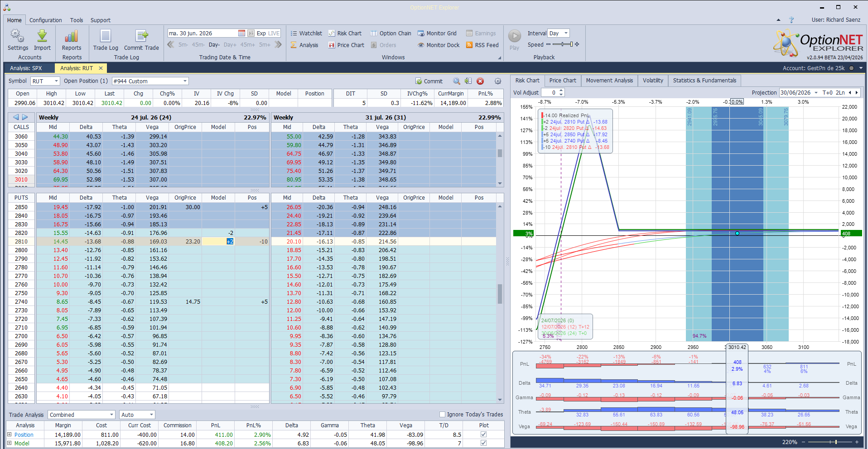
Task: Click the Commit Trade icon
Action: tap(142, 36)
